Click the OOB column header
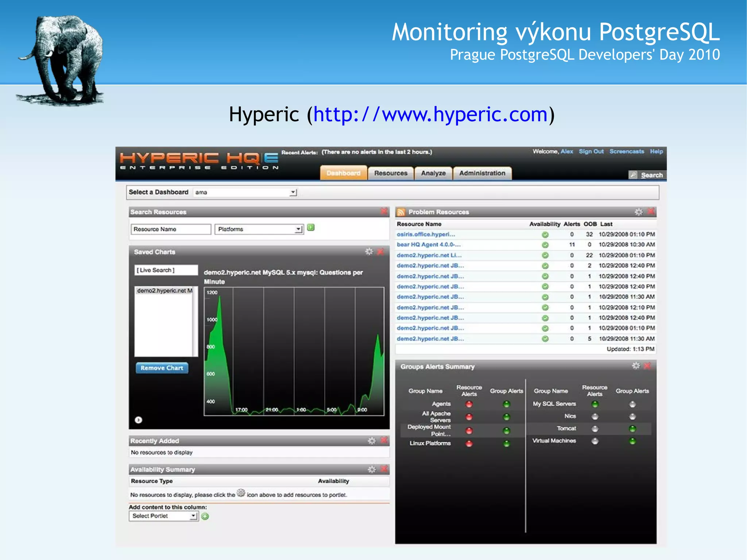The height and width of the screenshot is (560, 747). click(590, 224)
